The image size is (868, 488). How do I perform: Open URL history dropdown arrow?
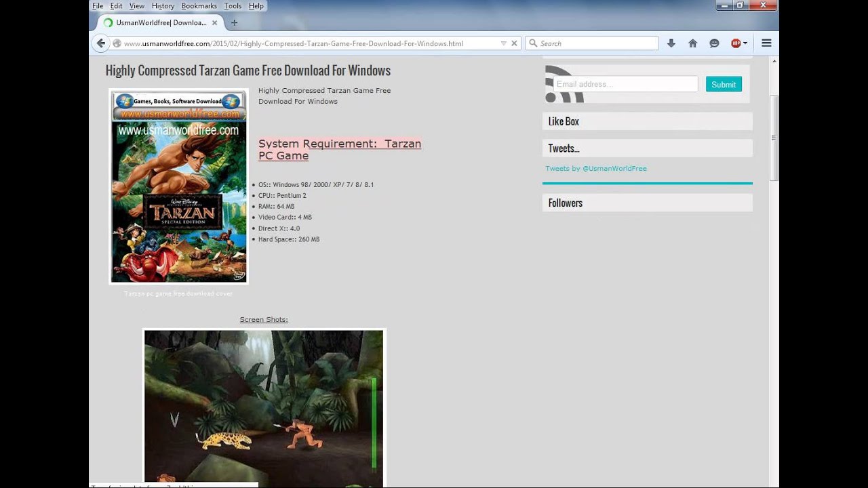coord(503,43)
